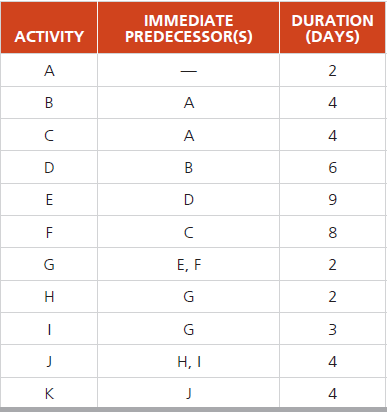Click predecessor D in activity E's row
This screenshot has height=413, width=388.
189,200
